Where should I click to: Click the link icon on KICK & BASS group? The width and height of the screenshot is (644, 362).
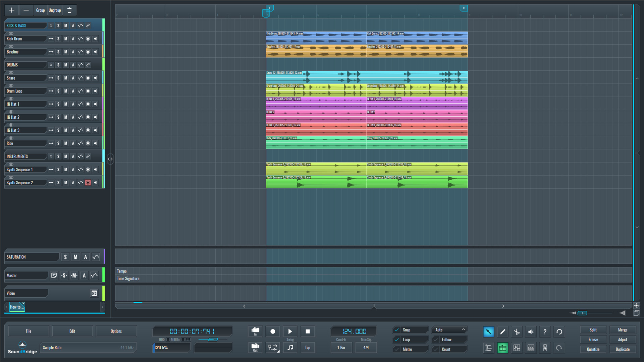coord(88,25)
